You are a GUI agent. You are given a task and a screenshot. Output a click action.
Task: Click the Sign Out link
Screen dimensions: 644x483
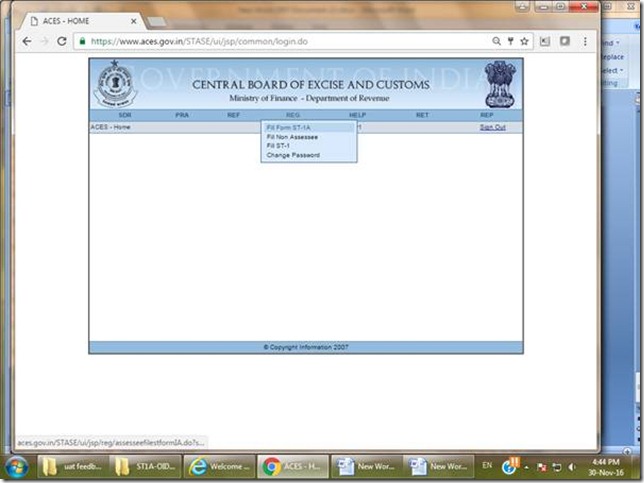point(492,127)
